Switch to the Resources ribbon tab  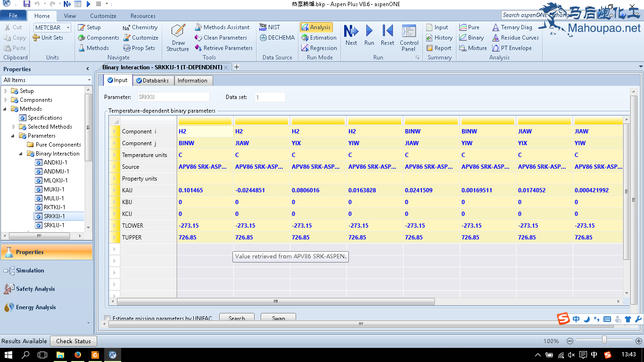coord(143,16)
